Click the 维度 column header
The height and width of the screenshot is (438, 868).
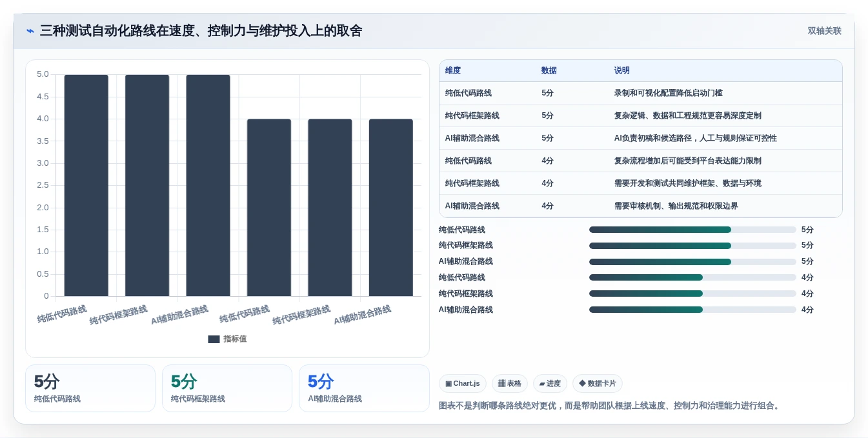tap(453, 71)
